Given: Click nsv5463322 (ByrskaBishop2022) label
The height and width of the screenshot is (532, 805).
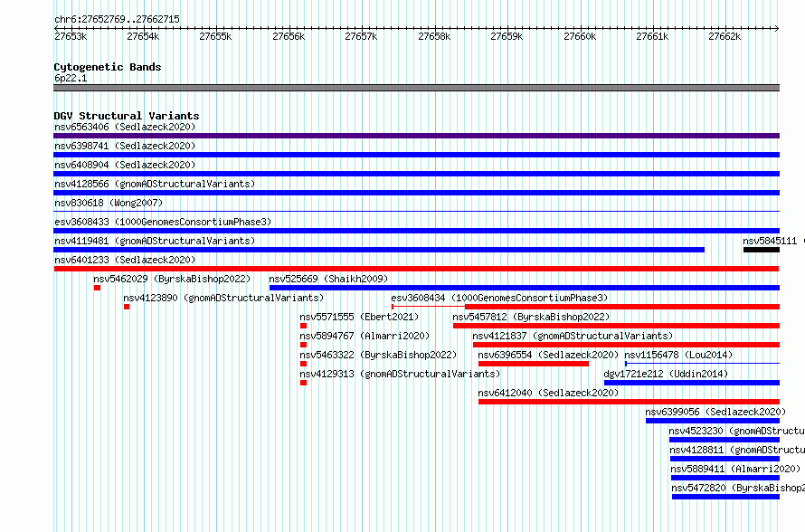Looking at the screenshot, I should (x=378, y=355).
